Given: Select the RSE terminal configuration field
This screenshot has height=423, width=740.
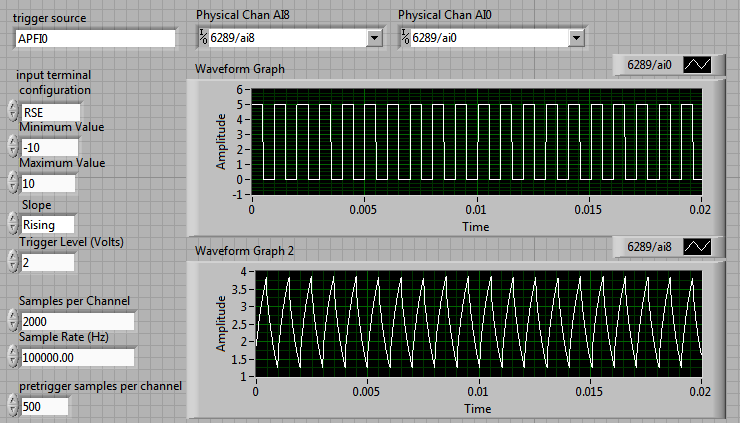Looking at the screenshot, I should 50,112.
